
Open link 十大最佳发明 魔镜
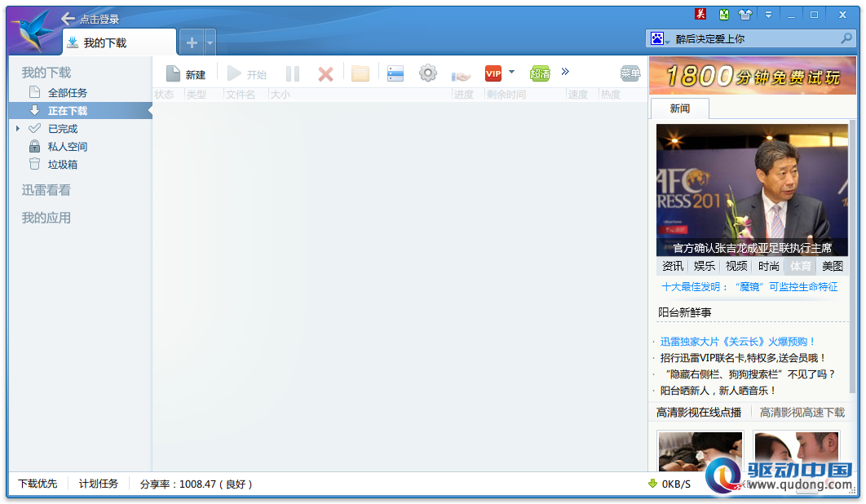749,287
